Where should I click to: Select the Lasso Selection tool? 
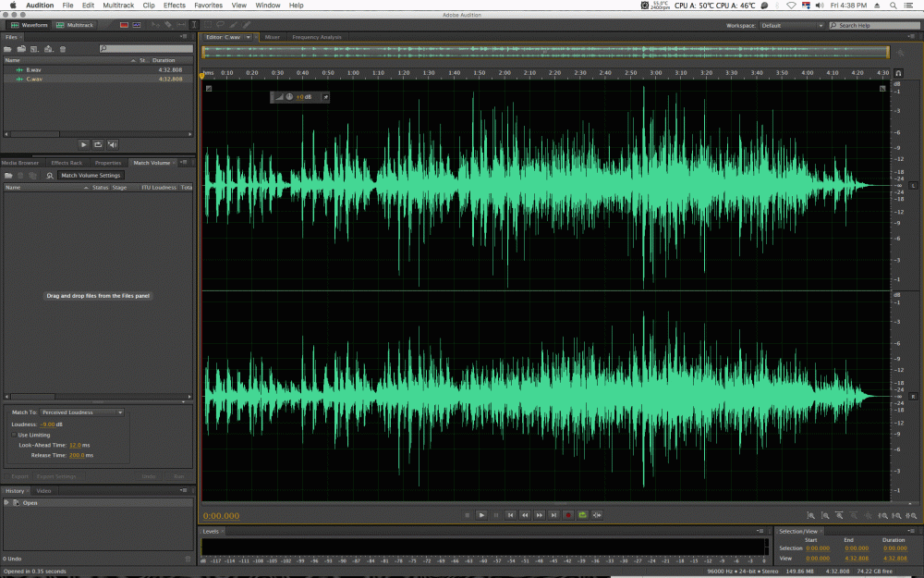pos(221,25)
